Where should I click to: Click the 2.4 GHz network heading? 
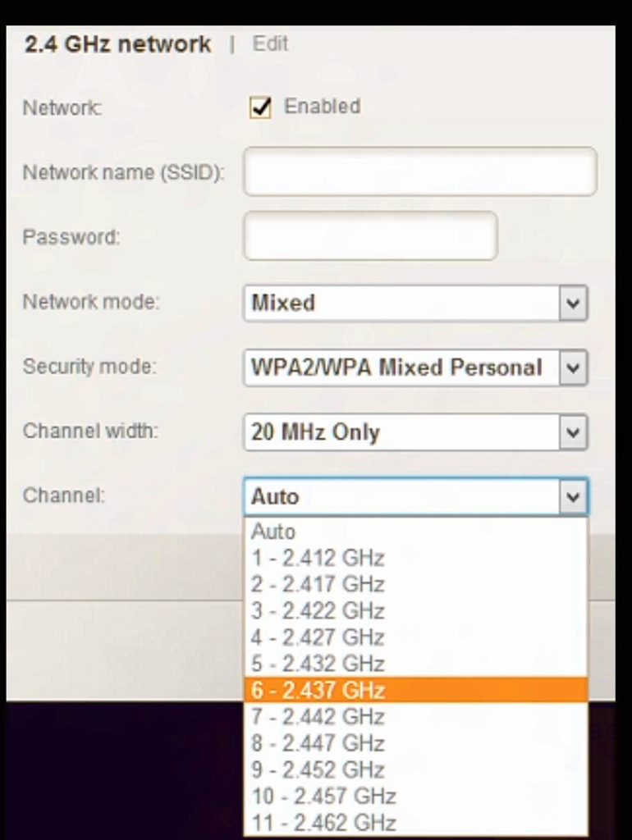(117, 44)
